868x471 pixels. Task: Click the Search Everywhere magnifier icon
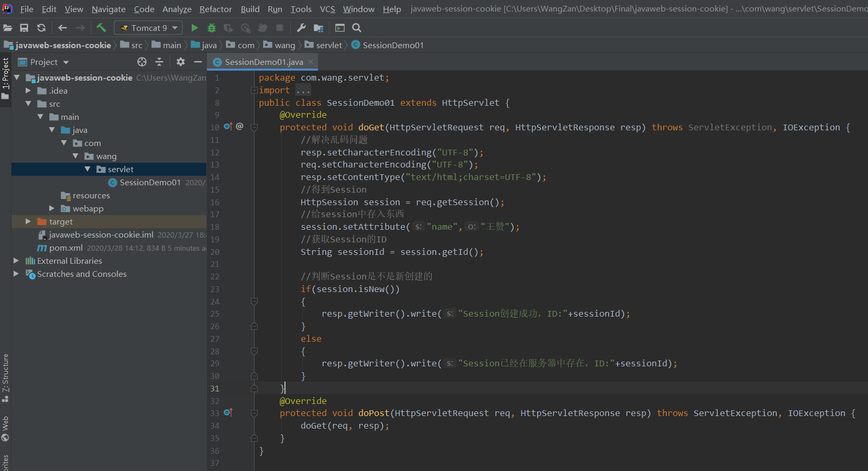[x=357, y=28]
